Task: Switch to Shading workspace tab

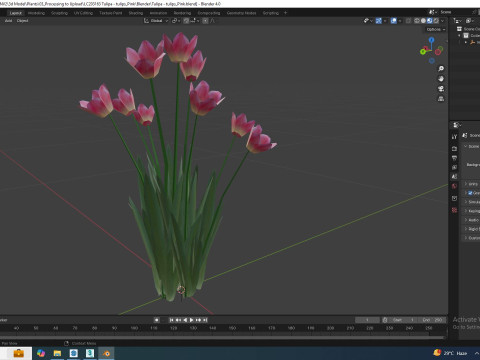Action: (136, 13)
